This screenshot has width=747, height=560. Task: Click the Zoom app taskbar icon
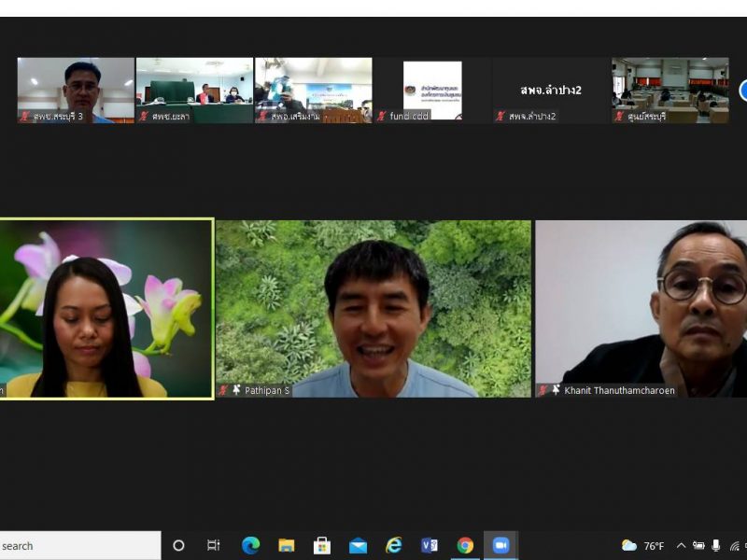pyautogui.click(x=500, y=546)
